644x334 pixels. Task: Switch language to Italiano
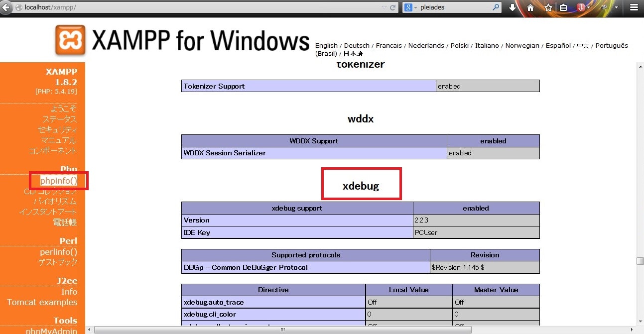[x=487, y=45]
